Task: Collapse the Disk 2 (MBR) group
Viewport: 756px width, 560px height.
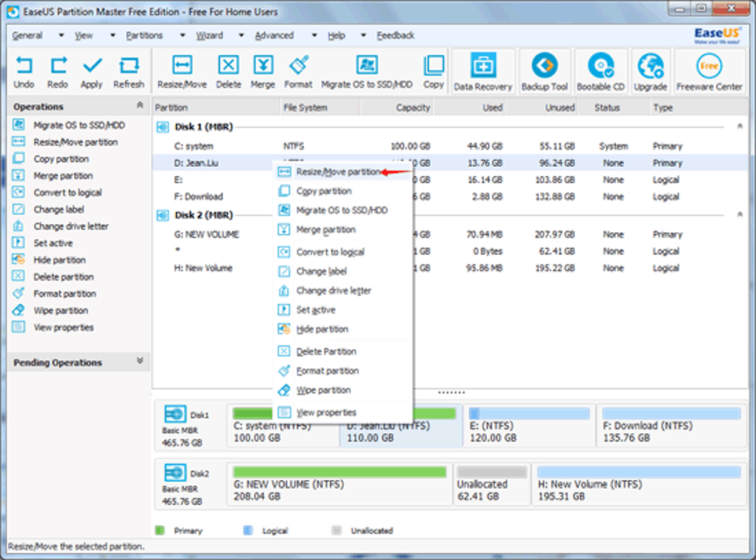Action: tap(740, 214)
